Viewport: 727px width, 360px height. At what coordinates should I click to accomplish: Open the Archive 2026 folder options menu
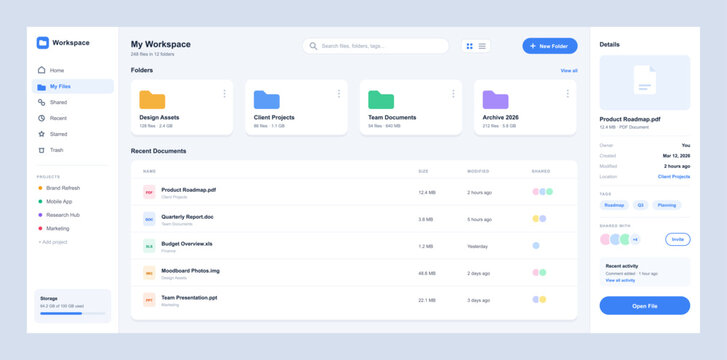pyautogui.click(x=568, y=94)
